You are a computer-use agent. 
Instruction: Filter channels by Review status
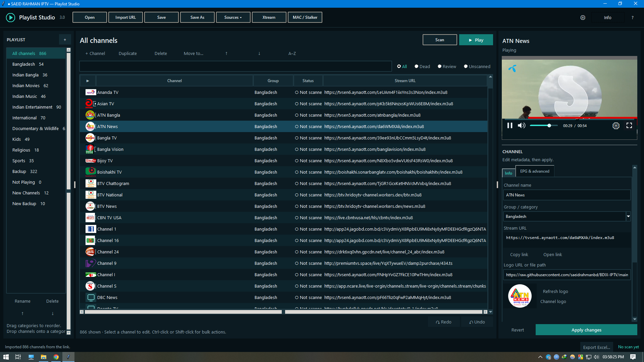click(x=447, y=66)
